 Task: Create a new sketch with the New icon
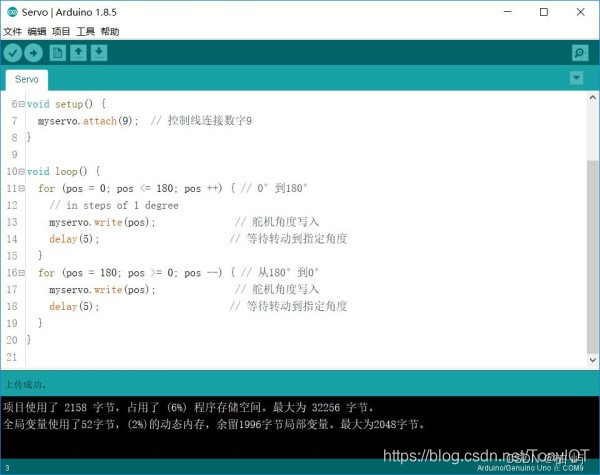(x=58, y=53)
